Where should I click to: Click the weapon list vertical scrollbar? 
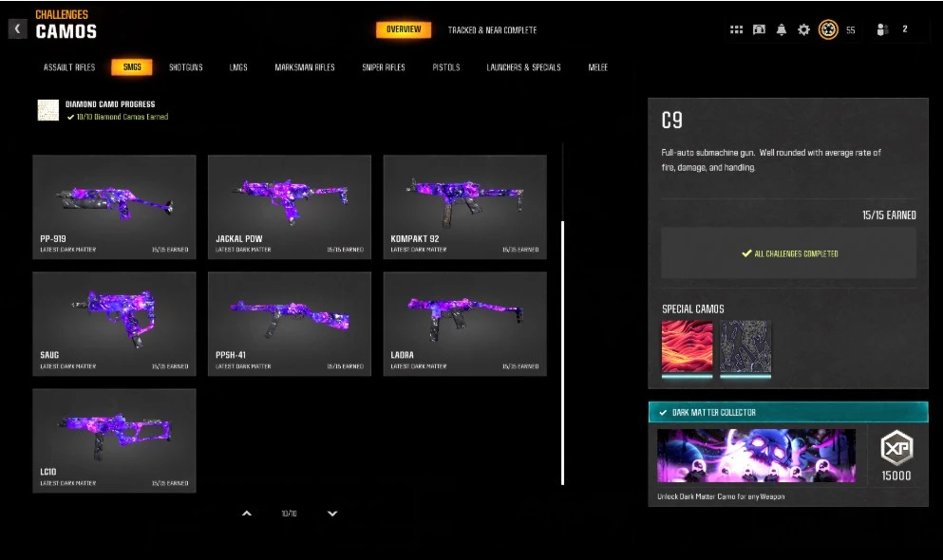pyautogui.click(x=563, y=351)
